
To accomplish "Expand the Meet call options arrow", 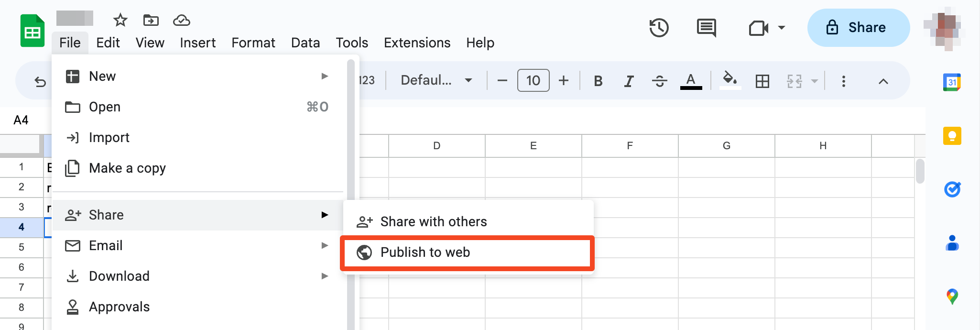I will pos(782,28).
